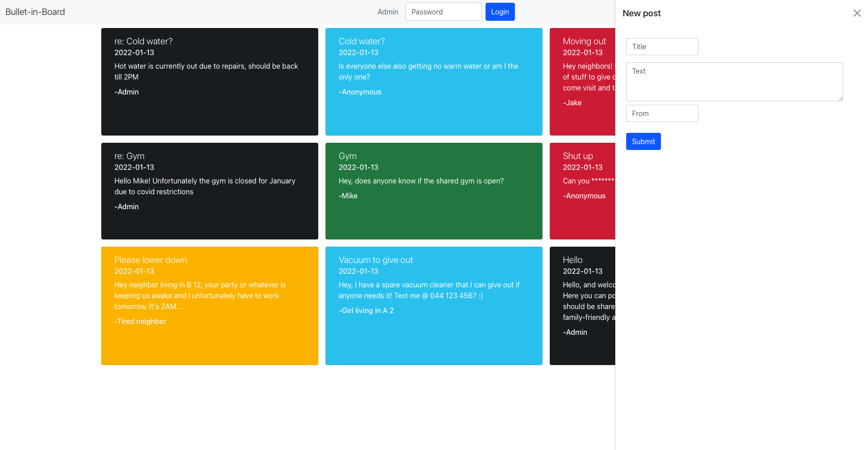Select the yellow 'Please lower down' post
The width and height of the screenshot is (868, 450).
(x=209, y=306)
